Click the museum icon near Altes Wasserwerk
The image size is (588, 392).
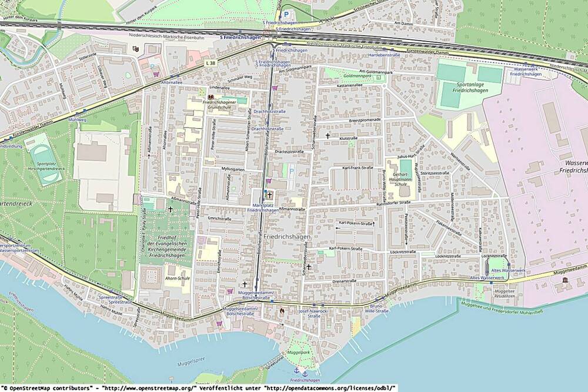pos(565,280)
